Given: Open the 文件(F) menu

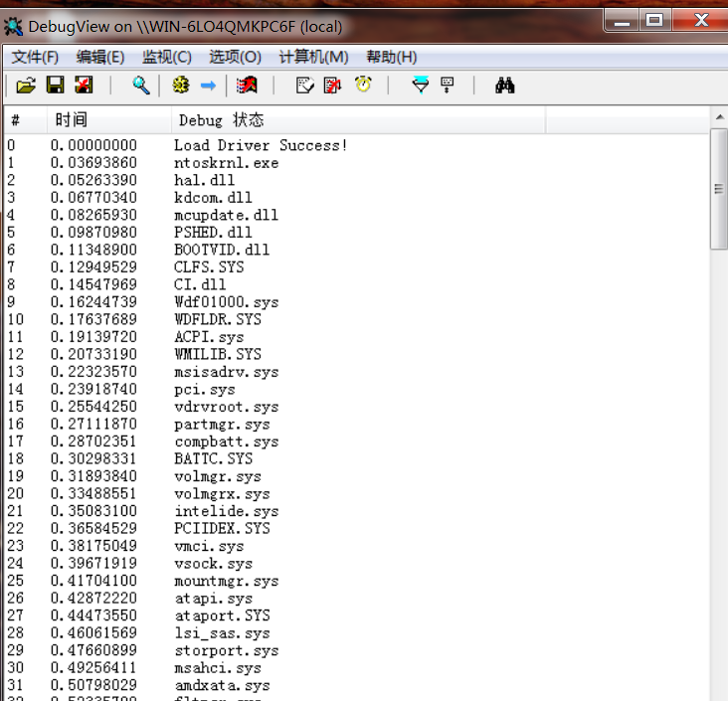Looking at the screenshot, I should point(35,57).
